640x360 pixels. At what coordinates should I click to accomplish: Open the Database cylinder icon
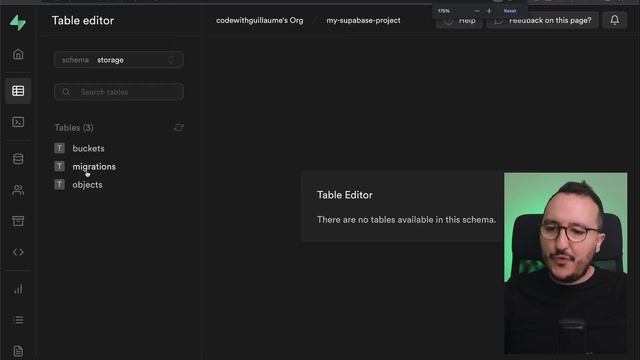click(x=18, y=159)
